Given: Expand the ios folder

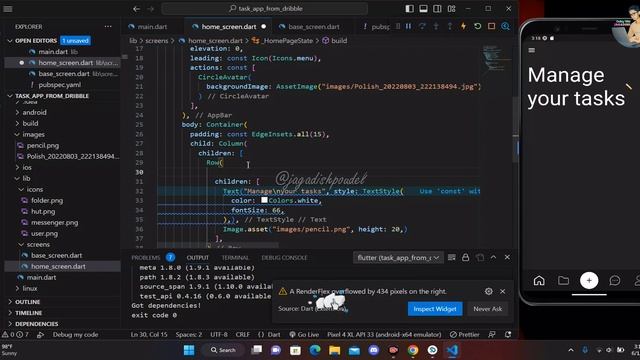Looking at the screenshot, I should pyautogui.click(x=27, y=167).
